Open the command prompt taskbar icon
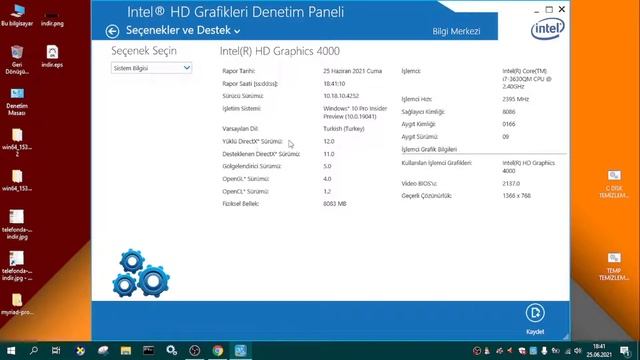This screenshot has height=360, width=640. click(149, 351)
